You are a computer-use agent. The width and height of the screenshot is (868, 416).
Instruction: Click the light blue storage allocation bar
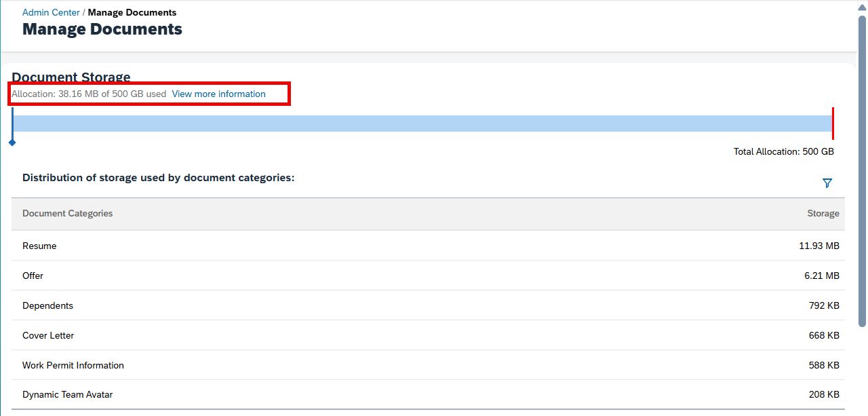click(422, 124)
